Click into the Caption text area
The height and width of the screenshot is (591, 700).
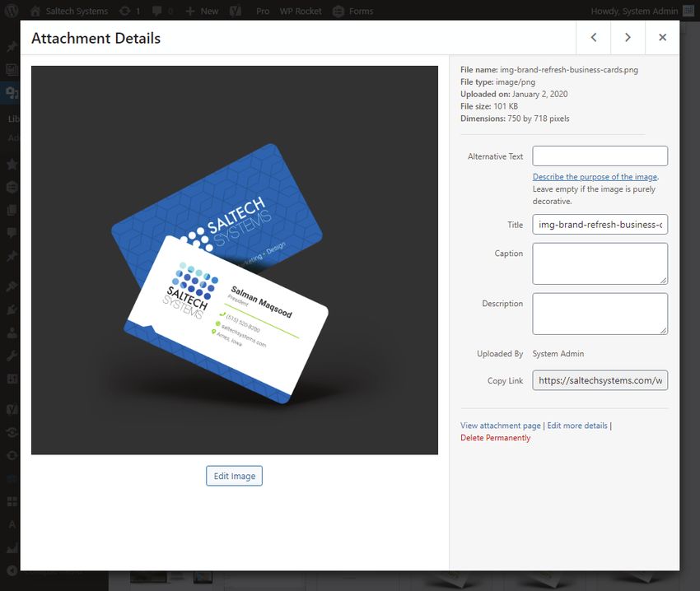tap(600, 263)
